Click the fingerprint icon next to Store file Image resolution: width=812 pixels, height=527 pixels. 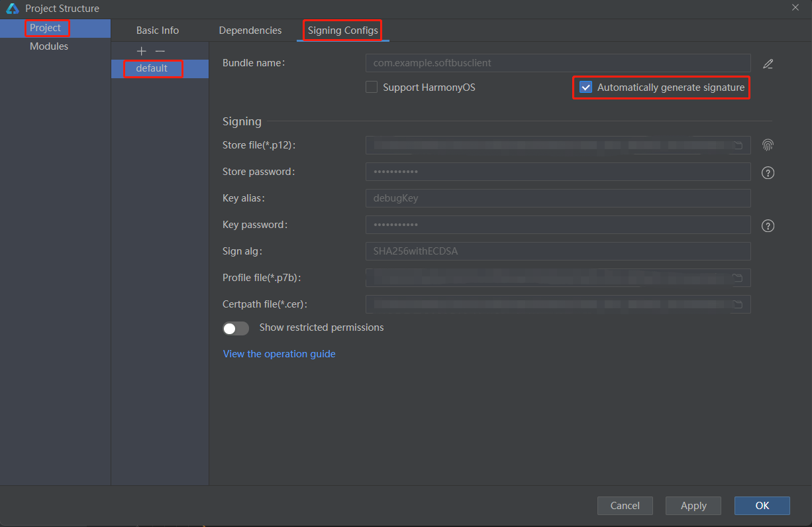pos(768,145)
